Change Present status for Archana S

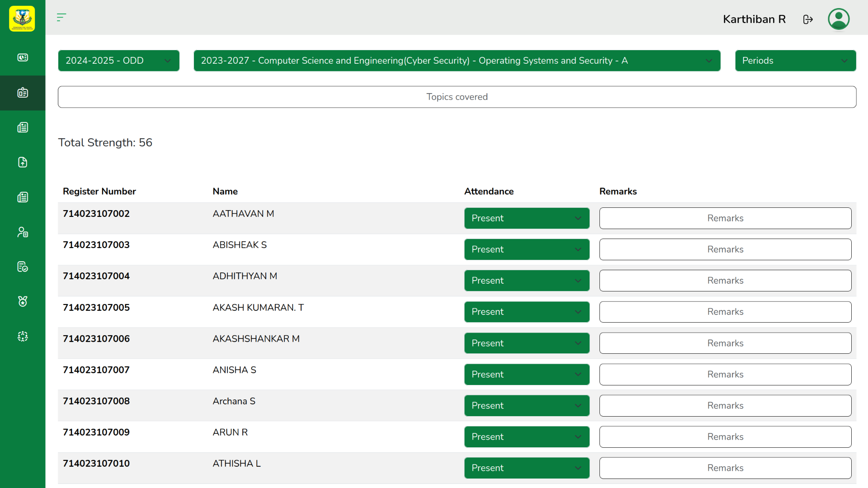[x=526, y=405]
